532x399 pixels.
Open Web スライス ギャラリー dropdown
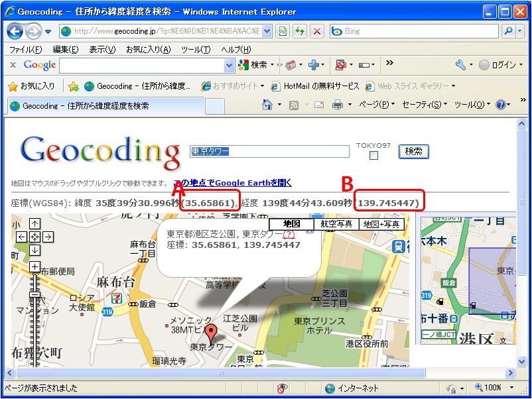coord(410,86)
